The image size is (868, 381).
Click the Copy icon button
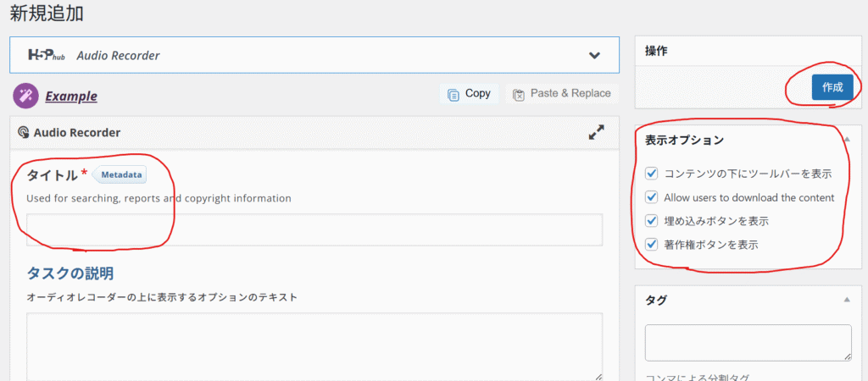click(453, 94)
